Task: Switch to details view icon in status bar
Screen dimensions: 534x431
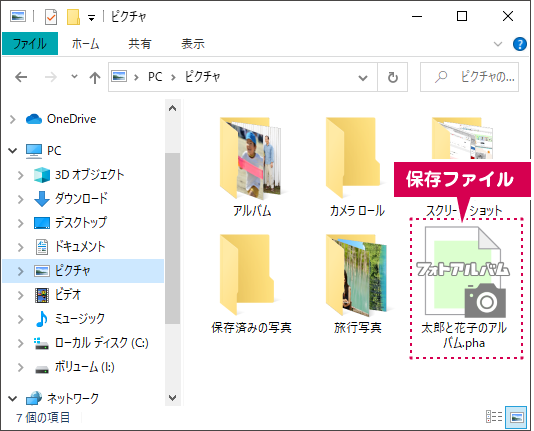Action: 494,417
